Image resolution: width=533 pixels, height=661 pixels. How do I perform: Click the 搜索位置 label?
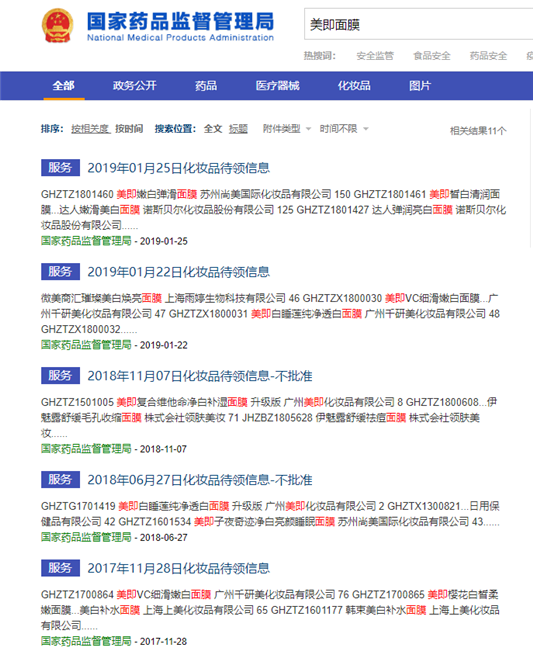click(x=175, y=129)
